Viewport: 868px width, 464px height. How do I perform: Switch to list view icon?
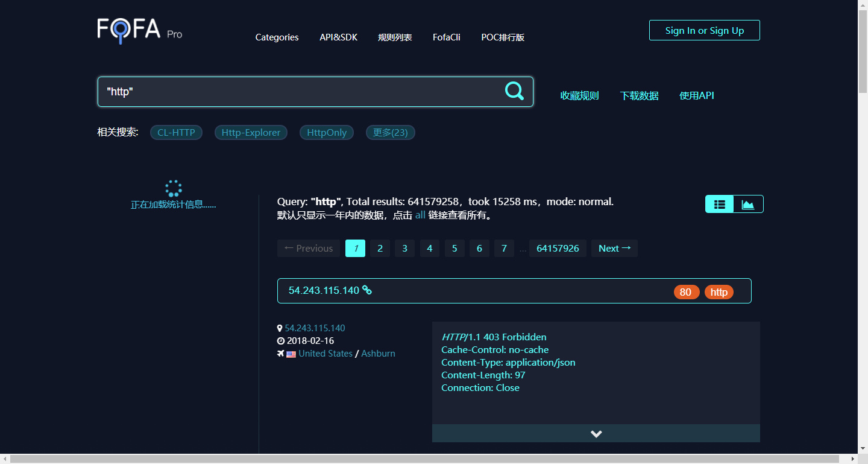point(720,204)
